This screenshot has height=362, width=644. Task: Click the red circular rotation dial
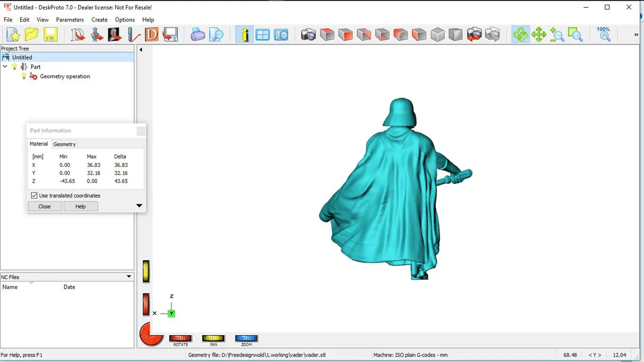coord(151,334)
